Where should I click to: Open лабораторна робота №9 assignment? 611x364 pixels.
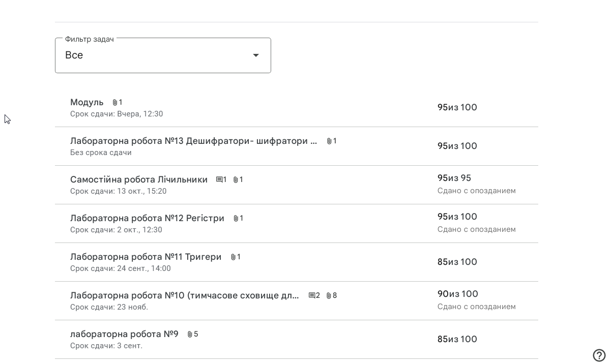(x=124, y=335)
